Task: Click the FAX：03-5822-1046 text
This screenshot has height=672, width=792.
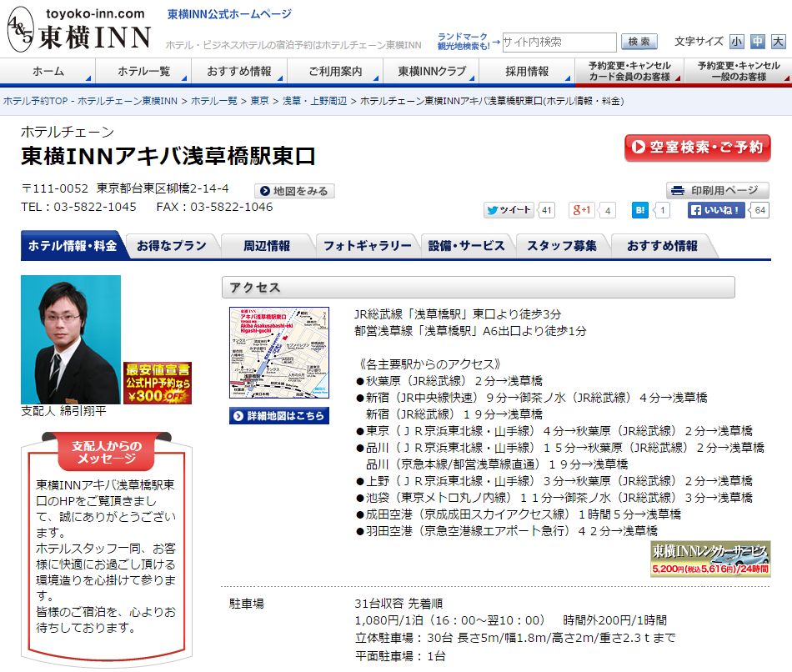Action: tap(214, 207)
